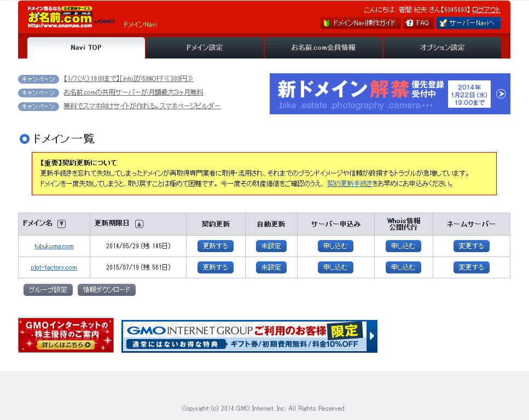
Task: Open plot-factory.com domain link
Action: point(54,267)
